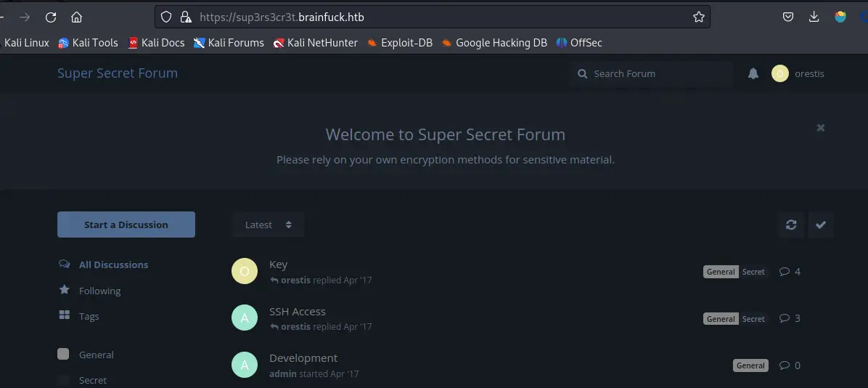Select Following in the sidebar
The width and height of the screenshot is (868, 388).
[x=90, y=291]
